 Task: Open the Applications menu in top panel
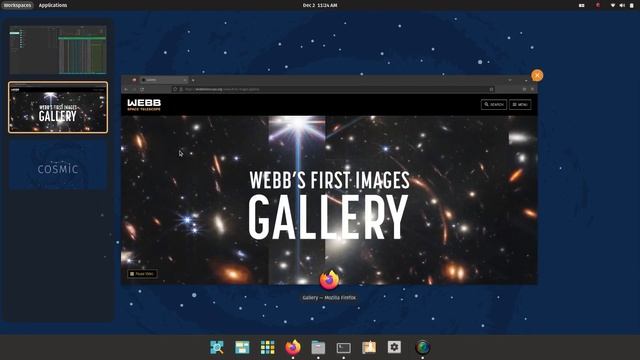tap(53, 5)
